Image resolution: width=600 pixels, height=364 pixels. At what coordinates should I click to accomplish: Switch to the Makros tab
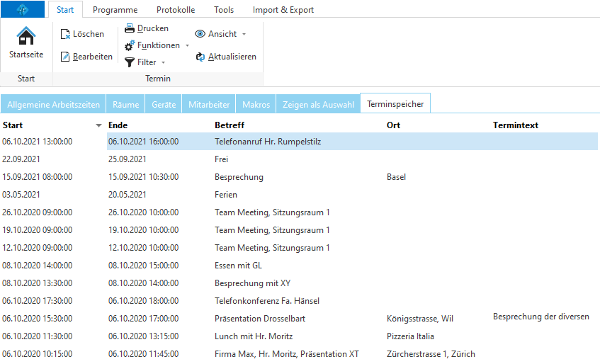tap(256, 104)
